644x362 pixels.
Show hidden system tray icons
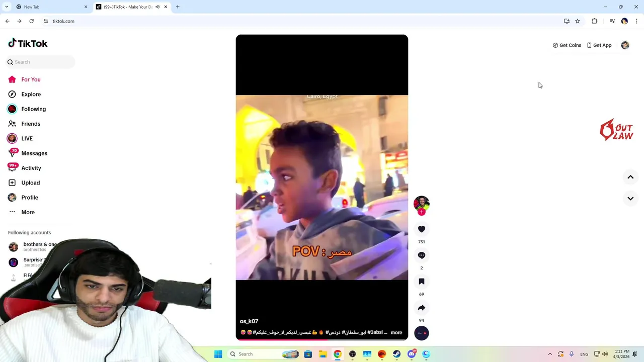click(550, 354)
